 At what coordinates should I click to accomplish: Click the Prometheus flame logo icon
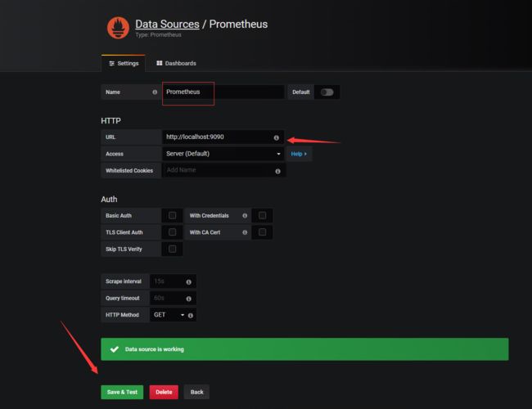pos(118,28)
